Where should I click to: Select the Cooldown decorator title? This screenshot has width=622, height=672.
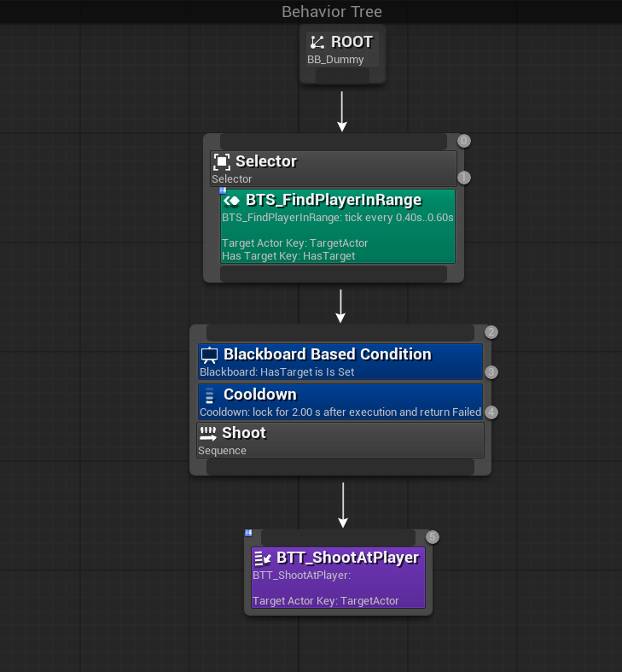pyautogui.click(x=260, y=394)
